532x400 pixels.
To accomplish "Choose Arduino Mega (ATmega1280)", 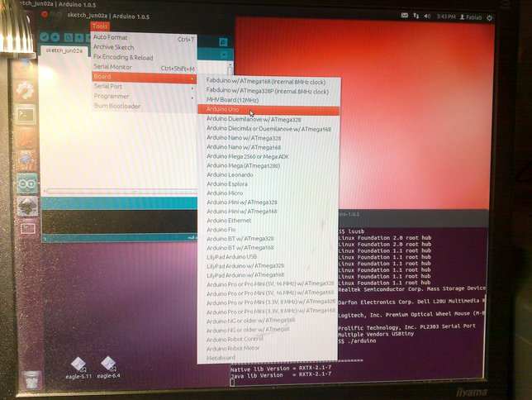I will point(268,166).
